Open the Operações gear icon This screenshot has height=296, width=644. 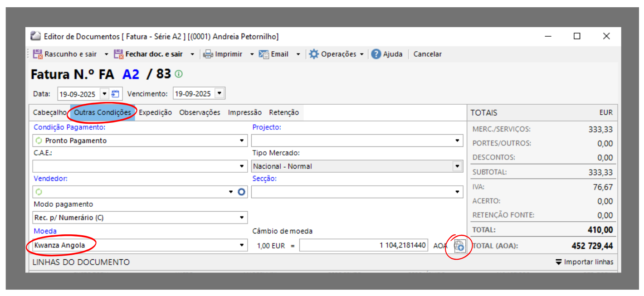[314, 54]
